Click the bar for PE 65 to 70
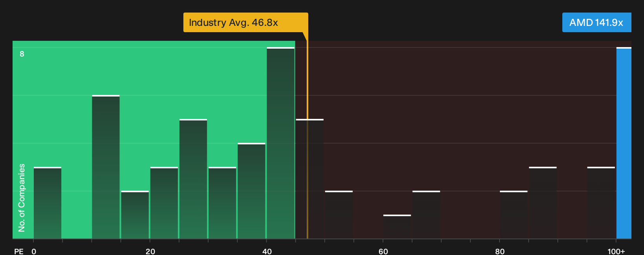 pyautogui.click(x=426, y=215)
